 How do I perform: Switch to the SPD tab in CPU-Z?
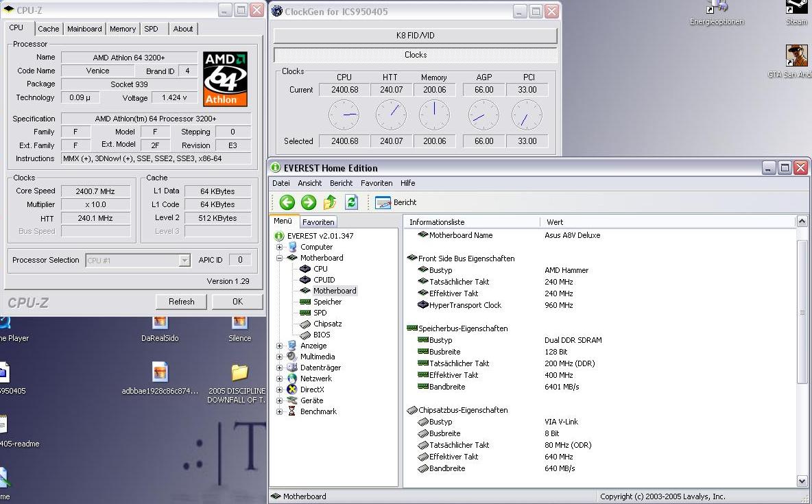tap(151, 29)
